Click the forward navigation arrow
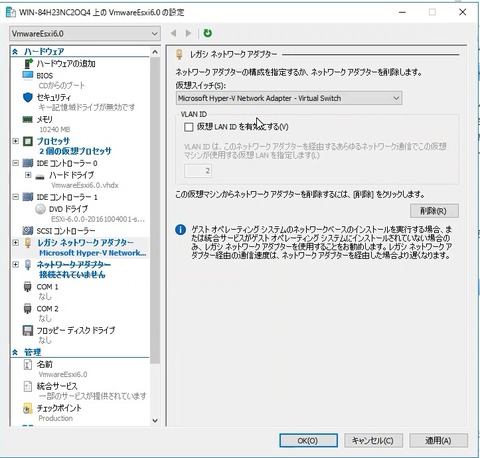Screen dimensions: 480x458 coord(189,33)
